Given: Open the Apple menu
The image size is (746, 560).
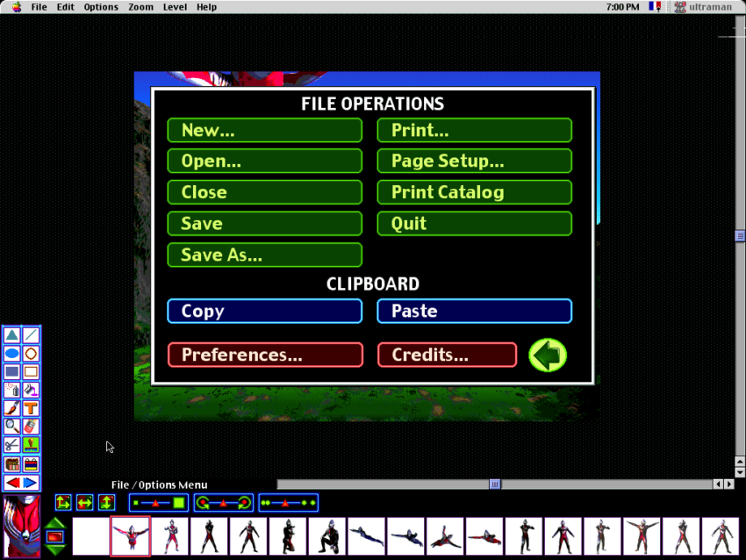Looking at the screenshot, I should click(17, 7).
